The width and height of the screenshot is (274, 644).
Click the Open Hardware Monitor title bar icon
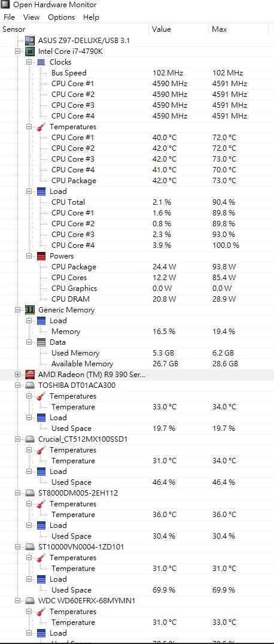pos(5,5)
